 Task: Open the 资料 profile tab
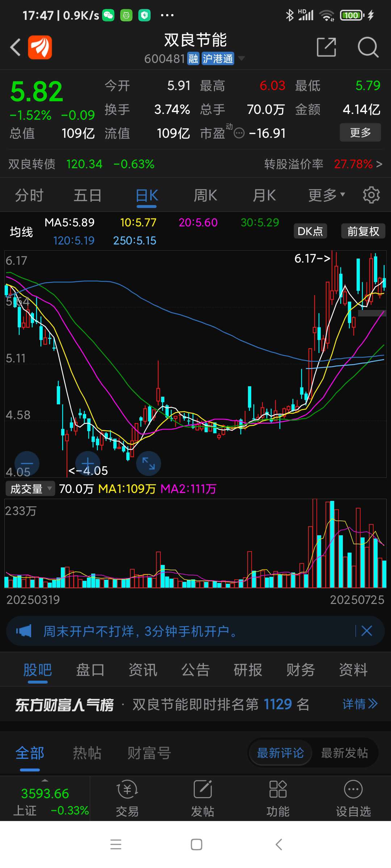coord(353,670)
